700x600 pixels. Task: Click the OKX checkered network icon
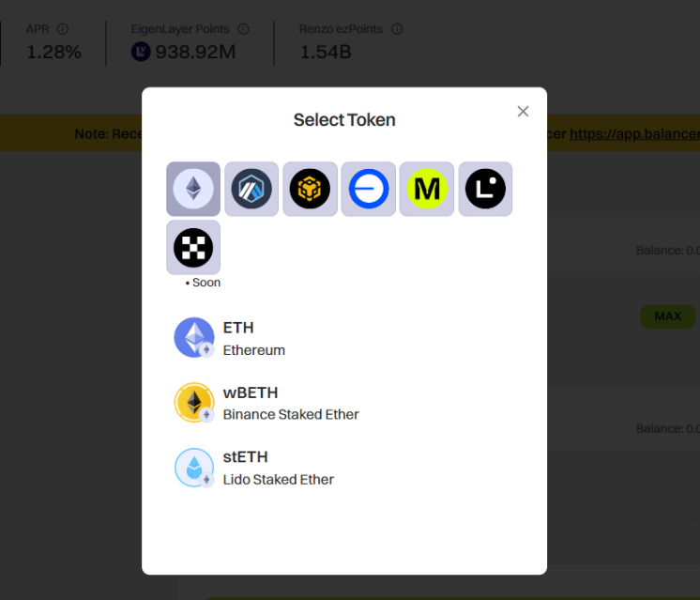coord(193,248)
